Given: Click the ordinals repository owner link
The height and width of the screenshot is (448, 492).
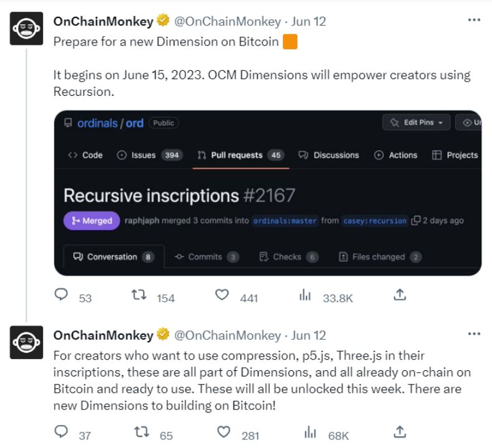Looking at the screenshot, I should (97, 123).
